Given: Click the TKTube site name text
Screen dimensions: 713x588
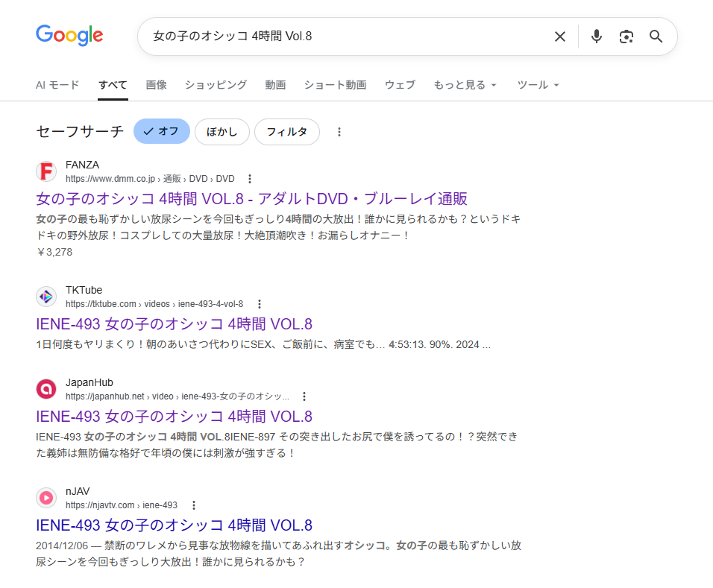Looking at the screenshot, I should pos(84,291).
